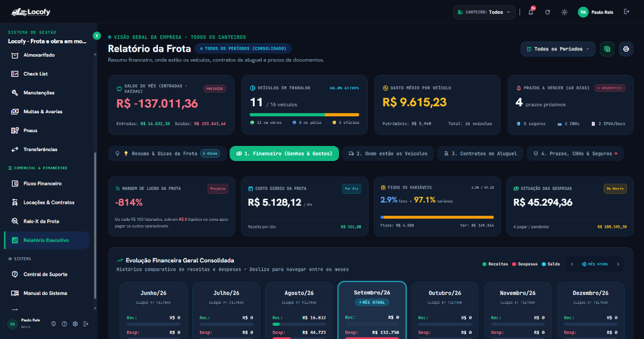
Task: Toggle the light/dark theme sun icon
Action: coord(564,13)
